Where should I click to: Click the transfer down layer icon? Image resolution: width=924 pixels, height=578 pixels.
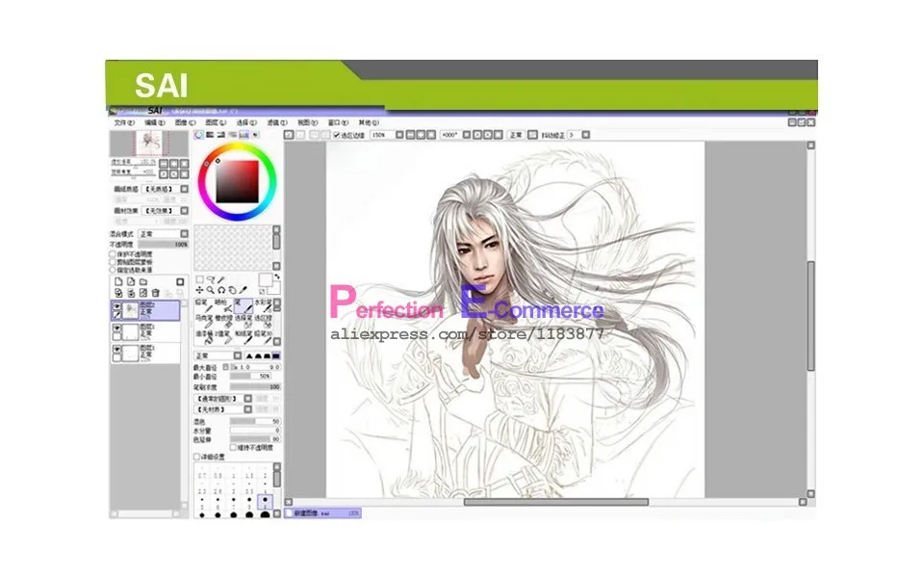point(118,293)
